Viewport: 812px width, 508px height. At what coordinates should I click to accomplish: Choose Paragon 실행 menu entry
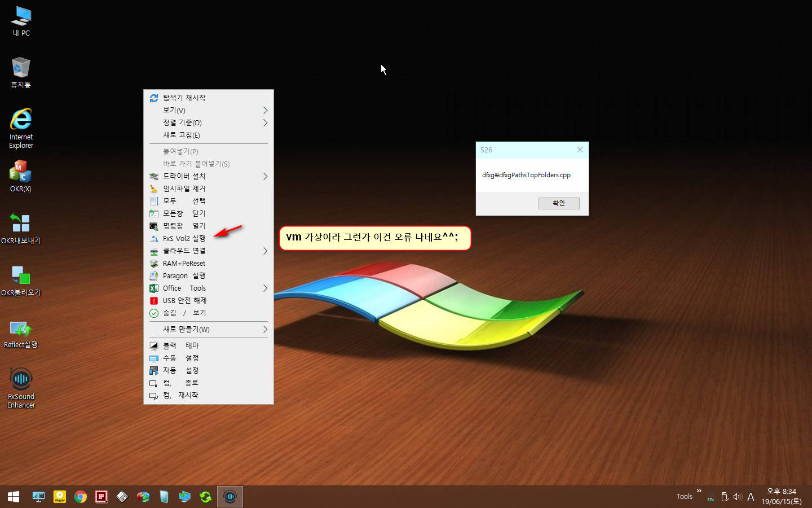(x=209, y=275)
